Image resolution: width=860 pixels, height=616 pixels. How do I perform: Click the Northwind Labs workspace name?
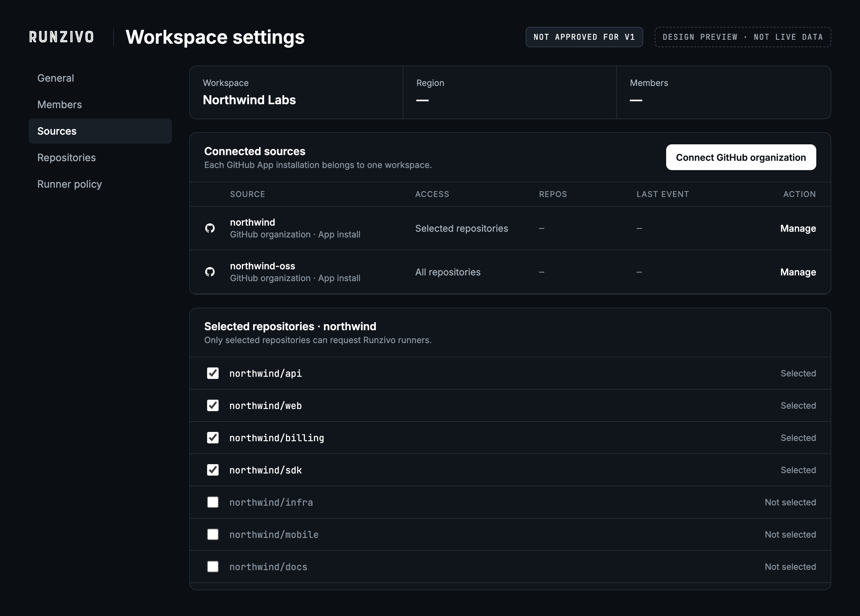click(249, 100)
